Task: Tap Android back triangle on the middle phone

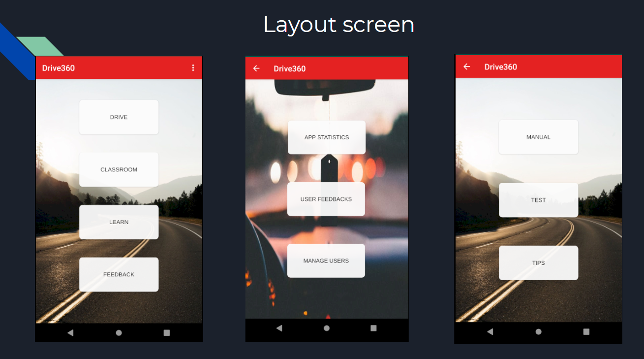Action: 279,328
